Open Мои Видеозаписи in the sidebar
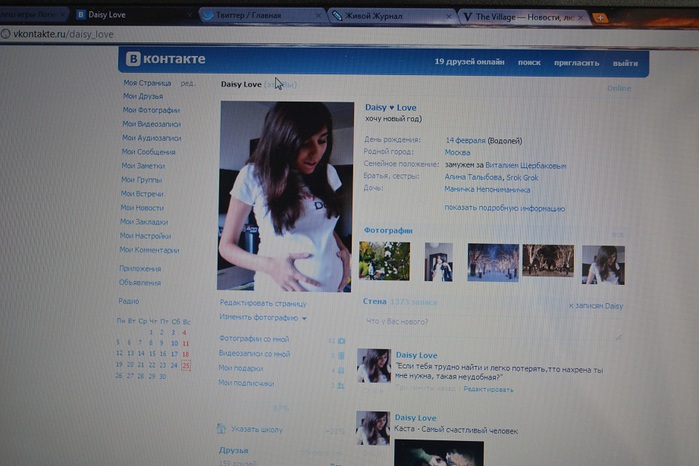Screen dimensions: 699x466 (x=152, y=124)
